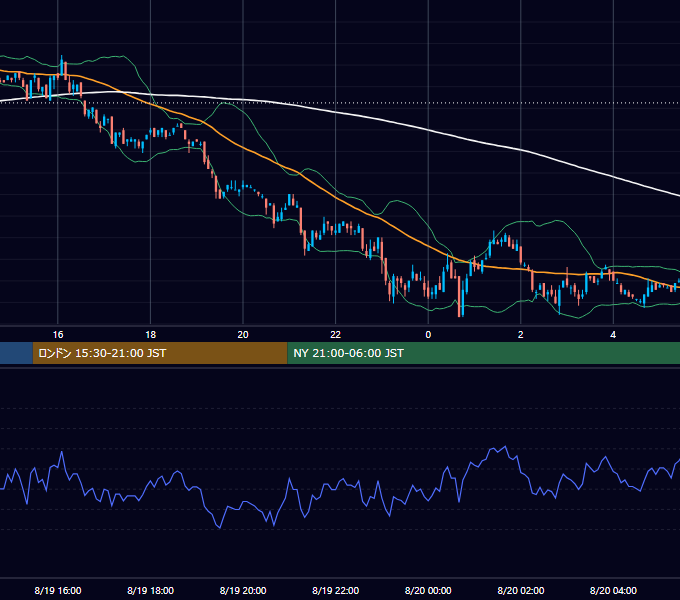Click the NY 21:00-06:00 JST session bar

[x=484, y=353]
